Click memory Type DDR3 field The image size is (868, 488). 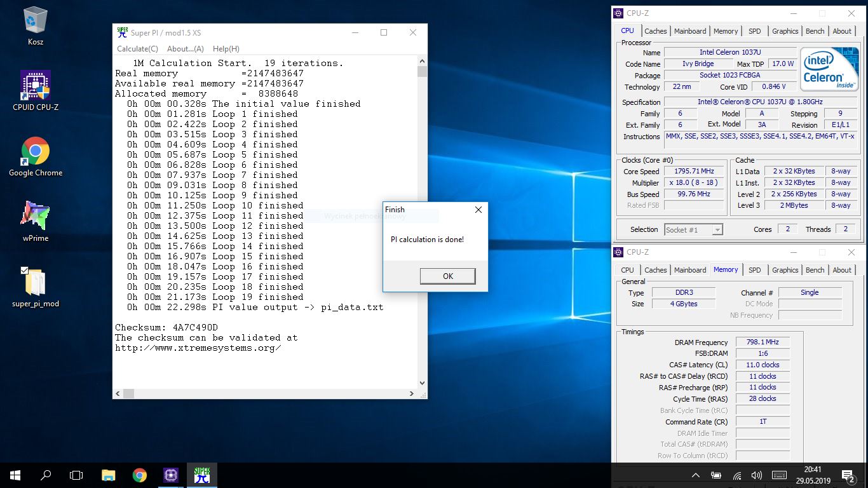tap(684, 293)
